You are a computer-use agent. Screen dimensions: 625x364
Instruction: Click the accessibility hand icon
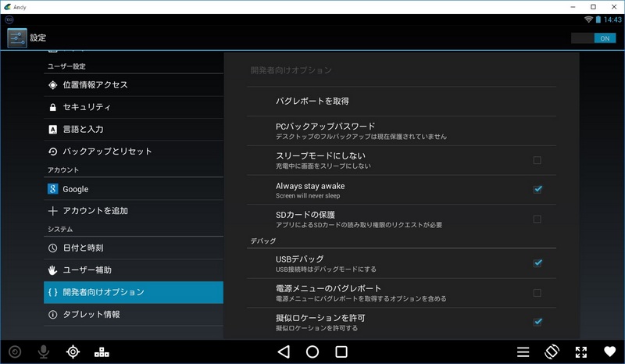52,270
